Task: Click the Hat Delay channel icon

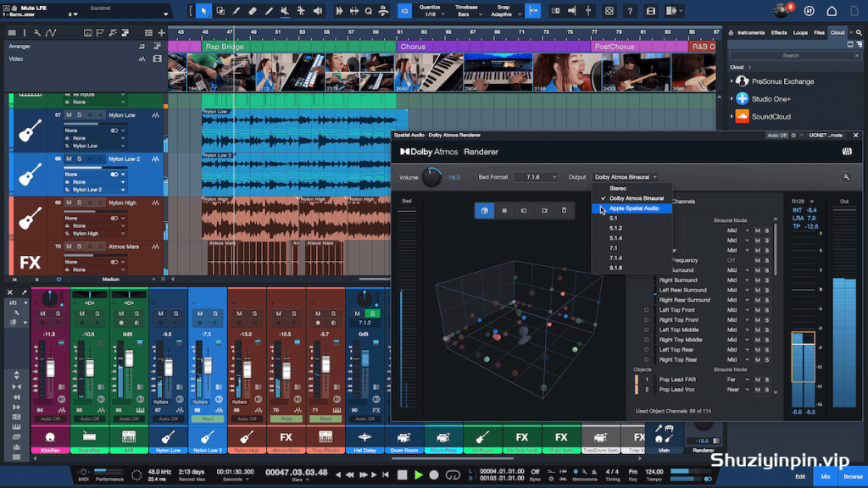Action: tap(364, 437)
